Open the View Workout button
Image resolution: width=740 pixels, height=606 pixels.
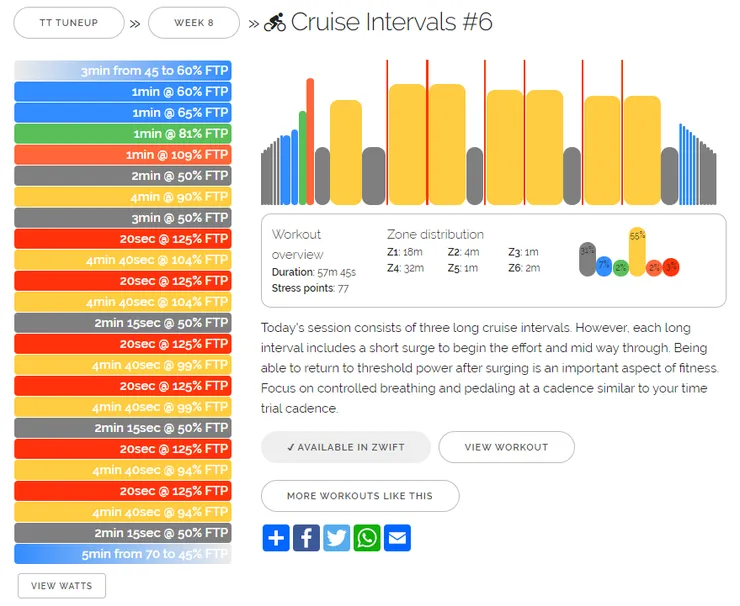tap(506, 447)
